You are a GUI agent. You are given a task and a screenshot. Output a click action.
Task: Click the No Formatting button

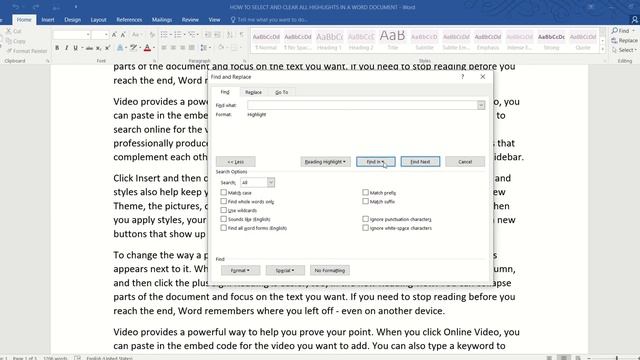pyautogui.click(x=329, y=270)
